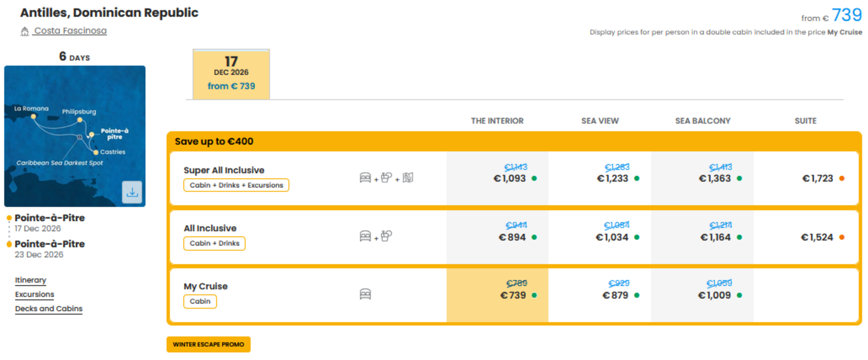Image resolution: width=868 pixels, height=360 pixels.
Task: Click bed icon in All Inclusive row
Action: [365, 236]
